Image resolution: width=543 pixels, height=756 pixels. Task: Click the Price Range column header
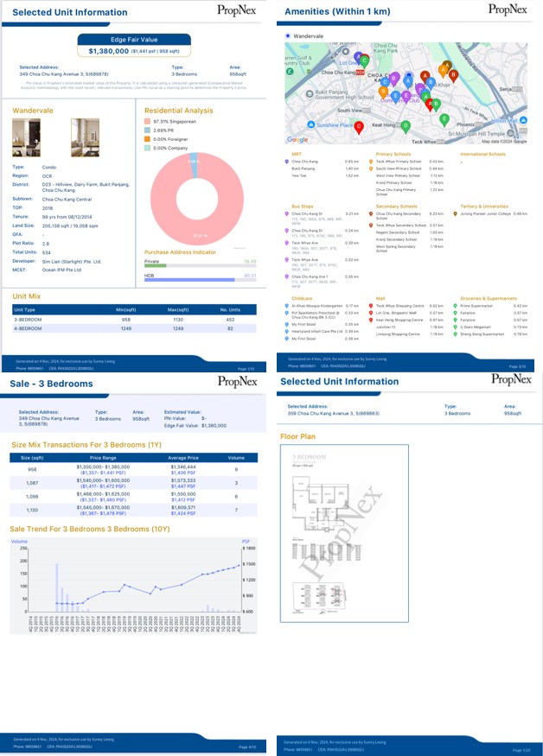[x=103, y=458]
